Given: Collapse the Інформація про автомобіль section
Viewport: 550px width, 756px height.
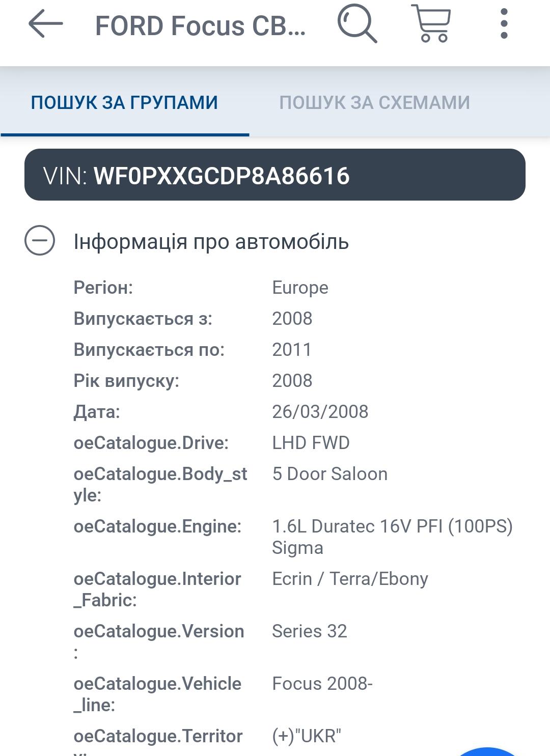Looking at the screenshot, I should (x=211, y=242).
